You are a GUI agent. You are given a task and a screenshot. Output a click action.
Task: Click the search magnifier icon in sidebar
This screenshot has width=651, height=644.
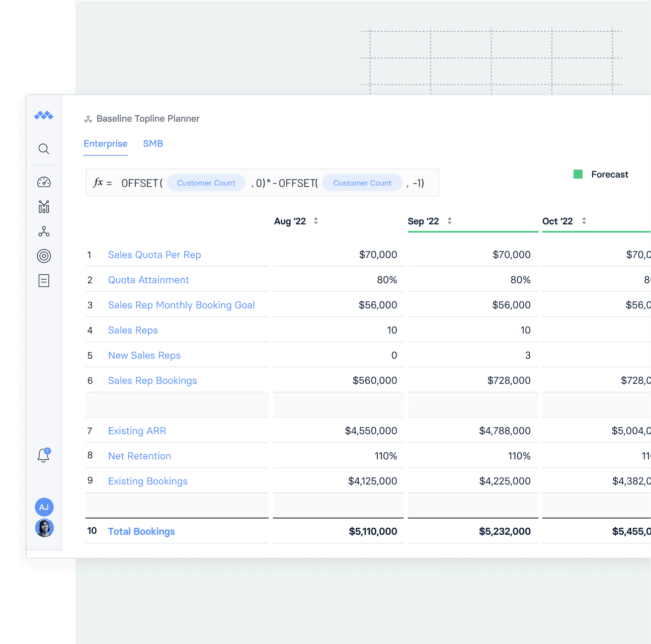pyautogui.click(x=44, y=149)
